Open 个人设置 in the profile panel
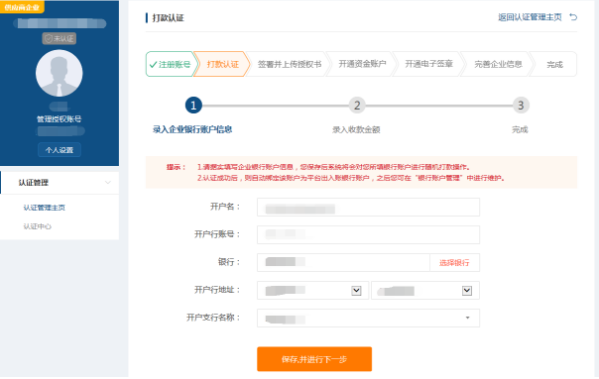This screenshot has width=599, height=379. pyautogui.click(x=59, y=150)
